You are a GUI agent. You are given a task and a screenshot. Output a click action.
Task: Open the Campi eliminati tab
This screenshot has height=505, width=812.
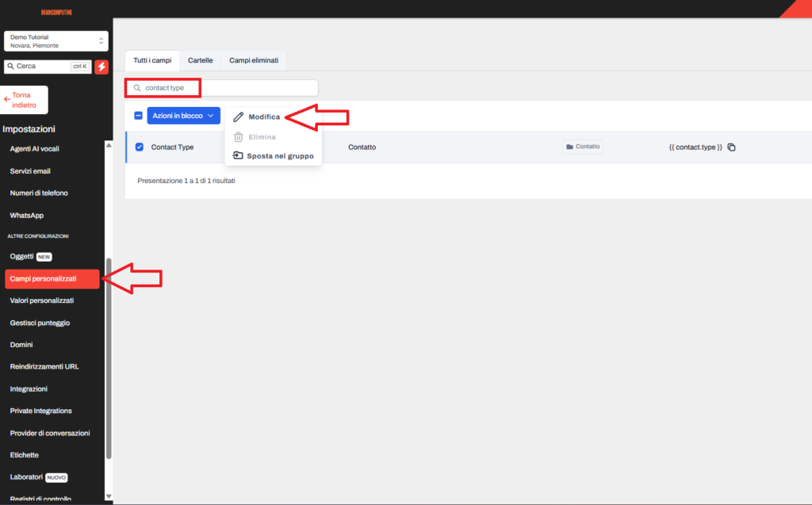pos(254,60)
